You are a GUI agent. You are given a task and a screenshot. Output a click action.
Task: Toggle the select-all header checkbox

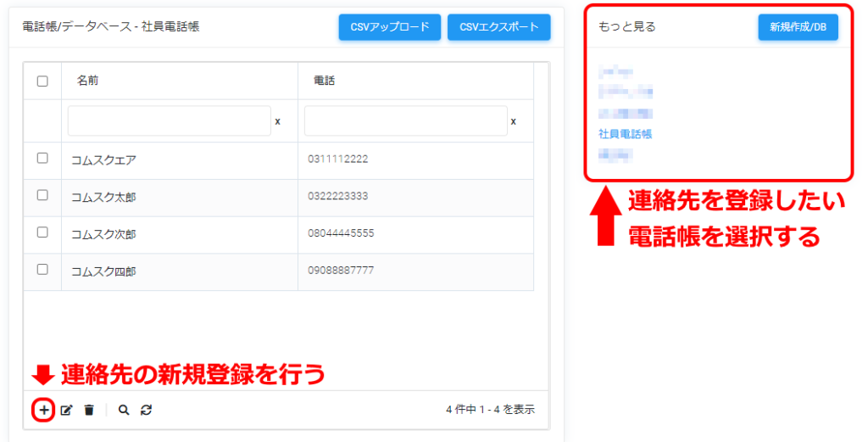click(x=42, y=81)
